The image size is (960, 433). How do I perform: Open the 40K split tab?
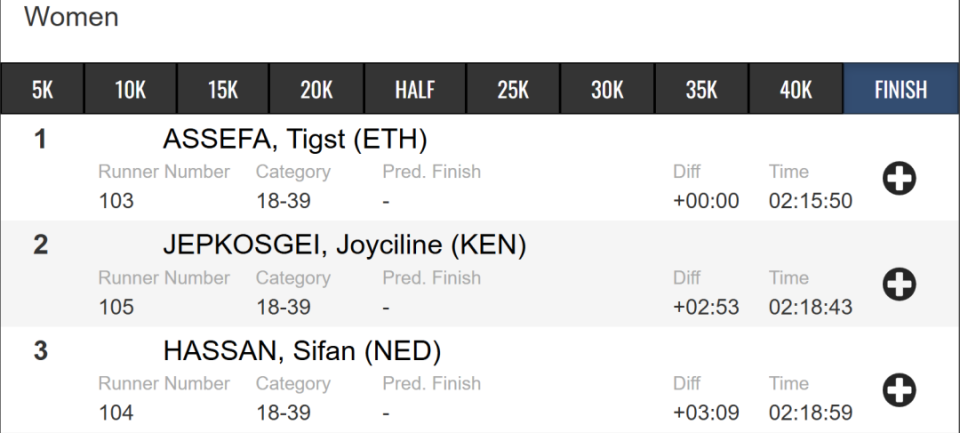click(x=796, y=89)
